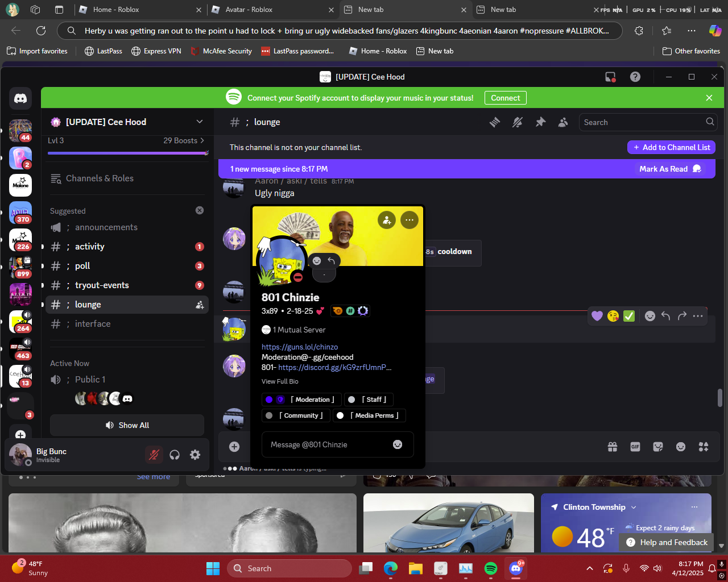The height and width of the screenshot is (582, 728).
Task: Open sticker picker in chat bar
Action: click(658, 447)
